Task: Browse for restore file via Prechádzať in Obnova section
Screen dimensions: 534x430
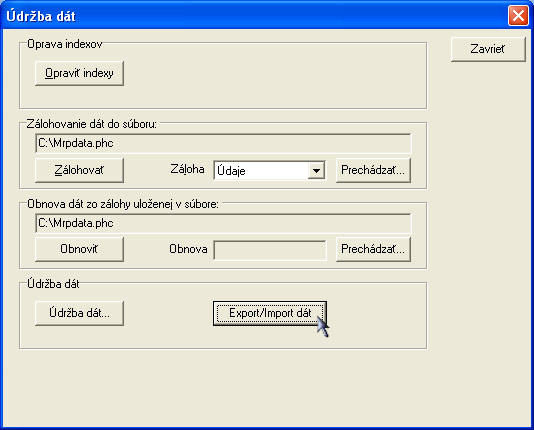Action: (373, 249)
